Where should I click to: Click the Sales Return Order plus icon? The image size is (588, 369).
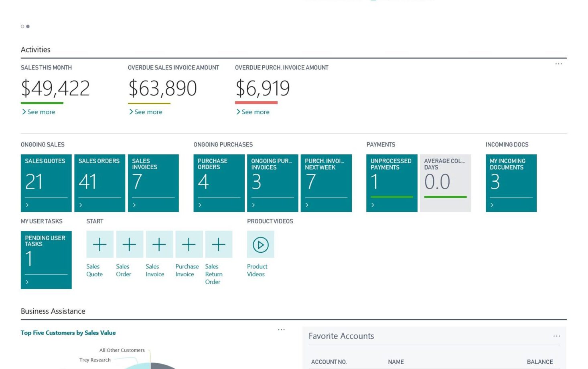(x=219, y=244)
